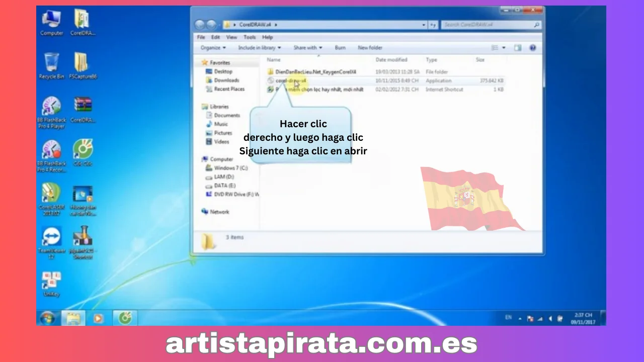This screenshot has width=644, height=362.
Task: Click the Windows Media Player taskbar icon
Action: (x=99, y=318)
